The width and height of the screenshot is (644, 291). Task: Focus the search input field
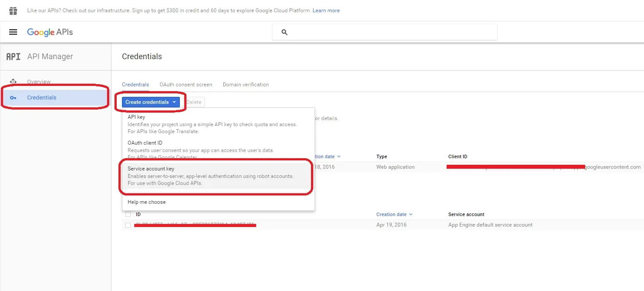[385, 32]
